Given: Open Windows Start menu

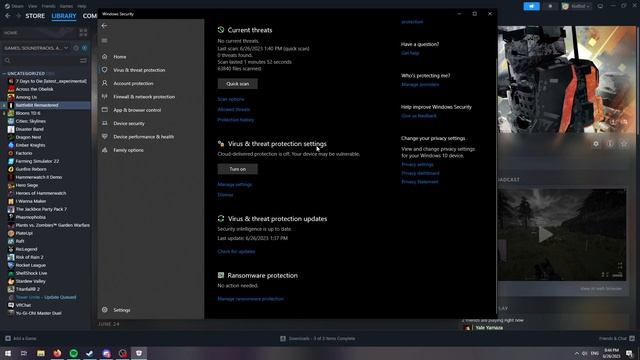Looking at the screenshot, I should coord(8,353).
